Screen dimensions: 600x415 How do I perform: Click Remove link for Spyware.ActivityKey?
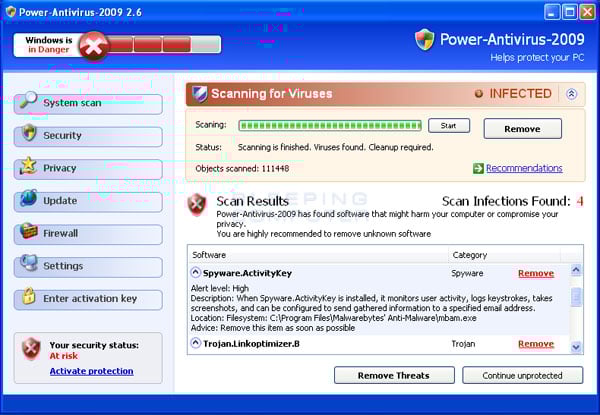(536, 273)
